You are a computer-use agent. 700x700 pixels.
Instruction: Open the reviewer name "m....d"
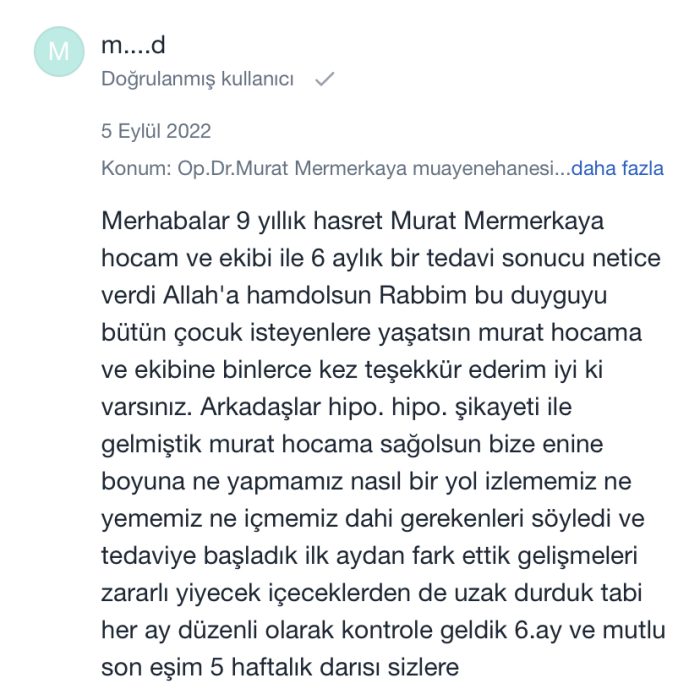pyautogui.click(x=133, y=45)
